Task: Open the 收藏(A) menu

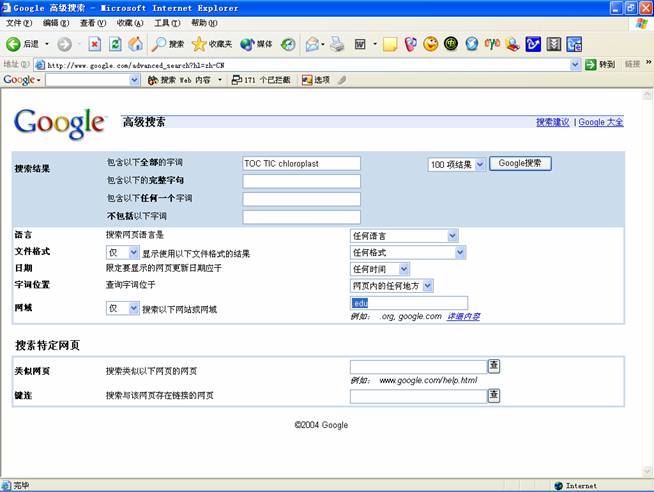Action: (130, 23)
